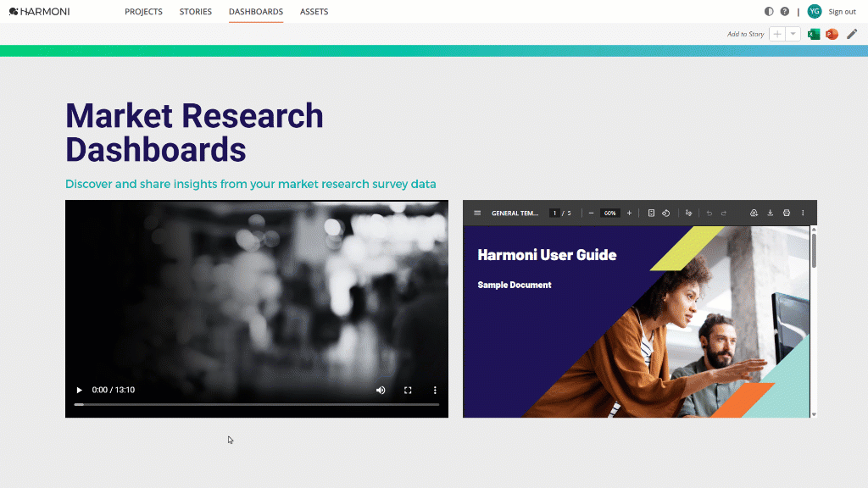Fit PDF to page
This screenshot has height=488, width=868.
[651, 213]
